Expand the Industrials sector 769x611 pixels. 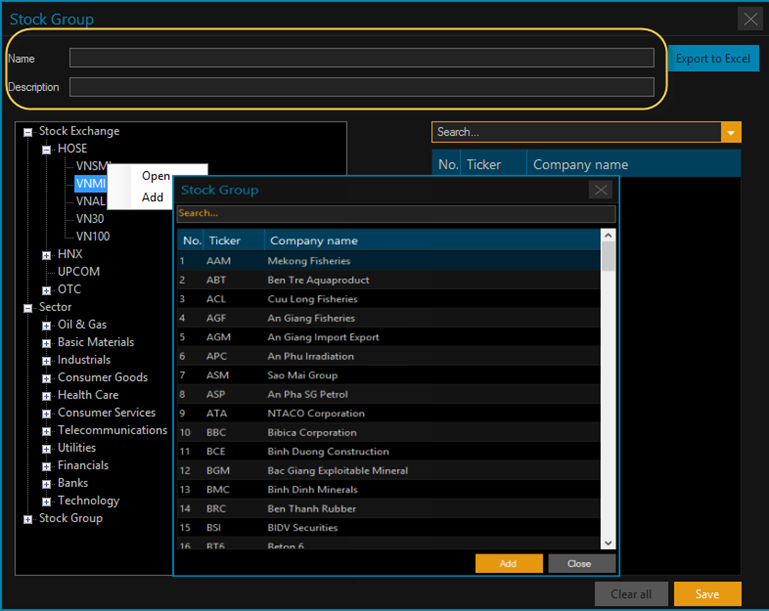click(x=47, y=361)
